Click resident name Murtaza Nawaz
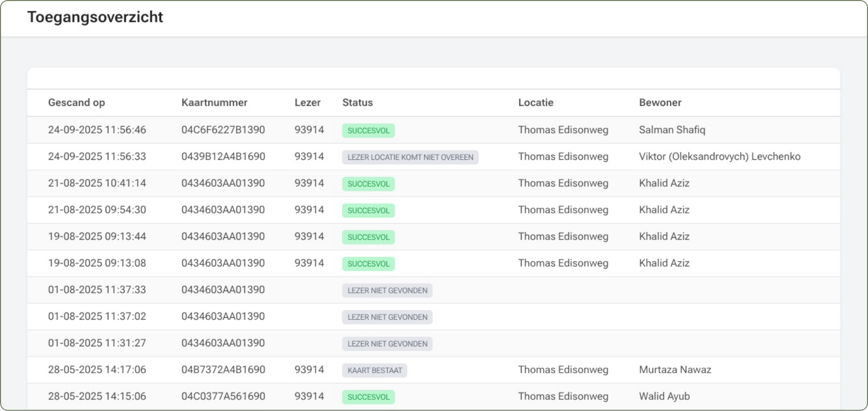The image size is (868, 411). [x=675, y=370]
